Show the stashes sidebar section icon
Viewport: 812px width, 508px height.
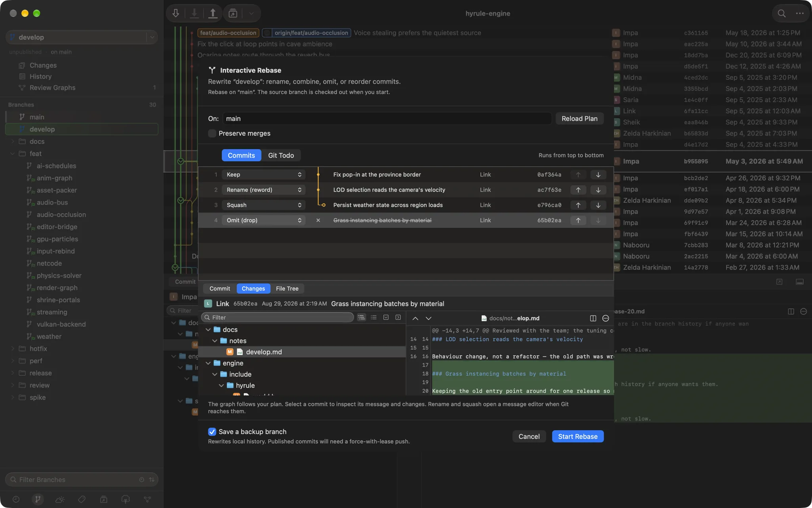[x=103, y=499]
